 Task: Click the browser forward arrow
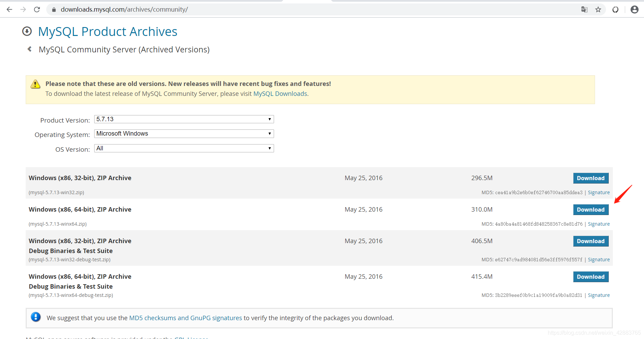tap(23, 10)
